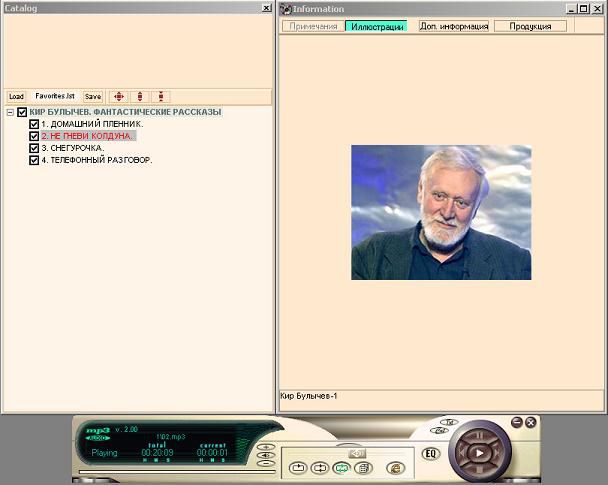The height and width of the screenshot is (485, 608).
Task: Switch to the Иллюстрации tab
Action: [376, 26]
